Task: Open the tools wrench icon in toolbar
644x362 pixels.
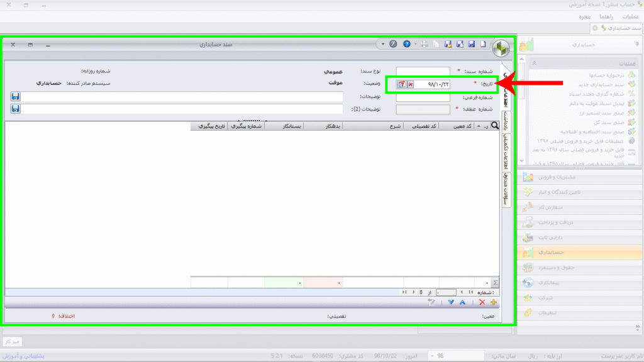Action: 393,44
